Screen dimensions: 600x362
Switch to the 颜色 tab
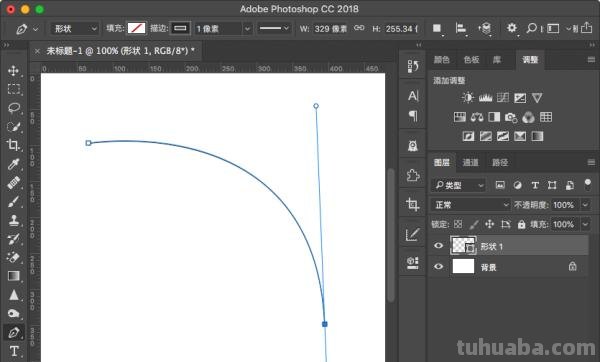[x=441, y=60]
